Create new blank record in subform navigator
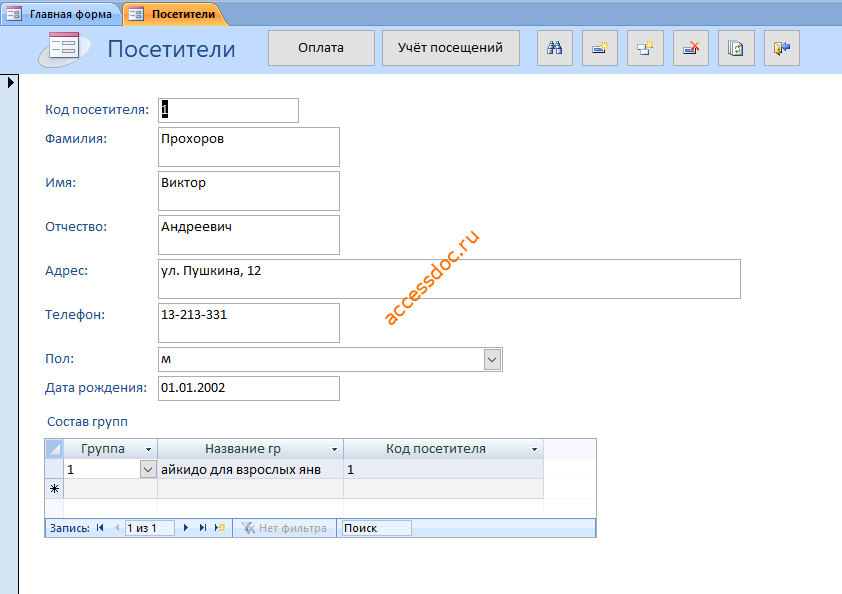Screen dimensions: 842x594 click(220, 528)
